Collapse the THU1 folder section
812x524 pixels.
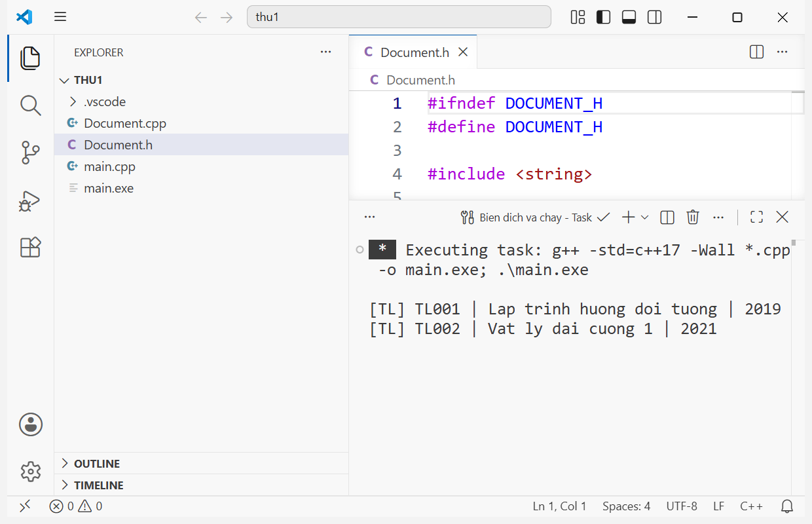pyautogui.click(x=201, y=80)
